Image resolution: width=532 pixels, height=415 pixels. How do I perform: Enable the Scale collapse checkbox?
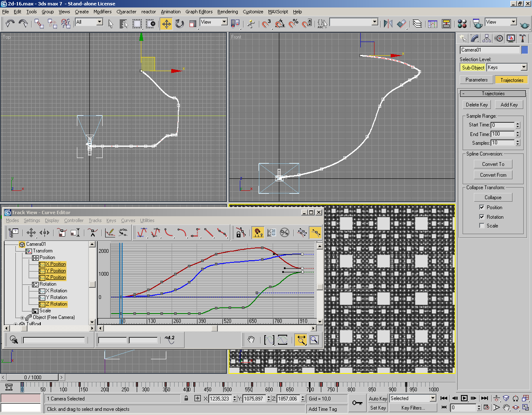tap(482, 226)
